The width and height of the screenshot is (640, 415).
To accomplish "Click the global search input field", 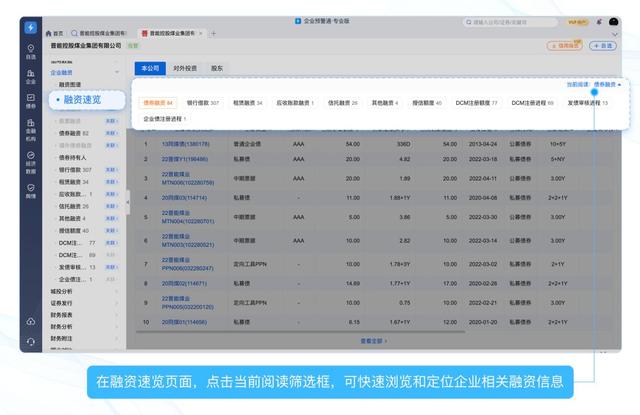I will (510, 22).
